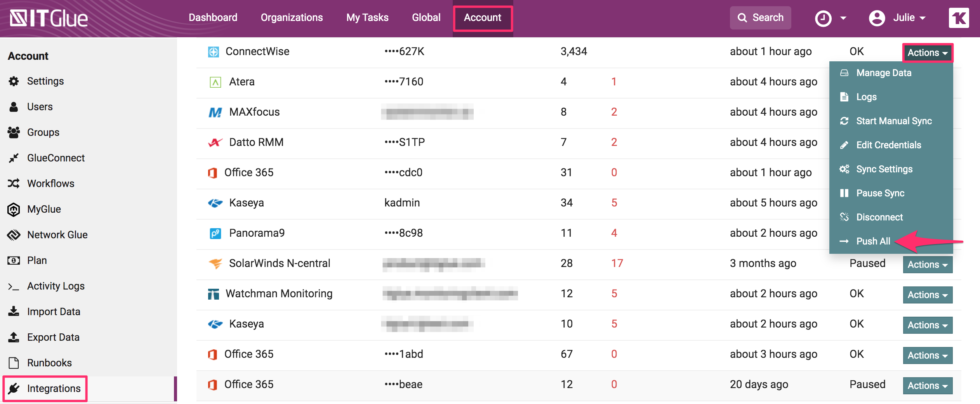Click the Network Glue icon

(x=14, y=235)
